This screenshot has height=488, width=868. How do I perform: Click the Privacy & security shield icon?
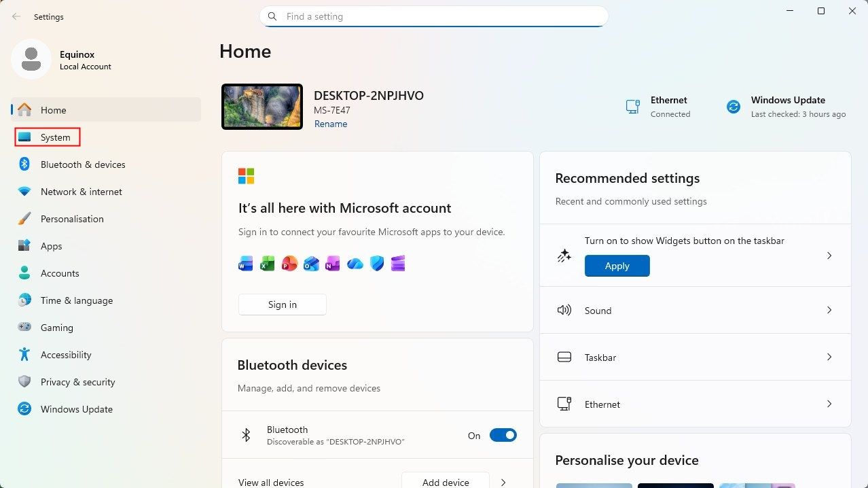click(x=24, y=382)
